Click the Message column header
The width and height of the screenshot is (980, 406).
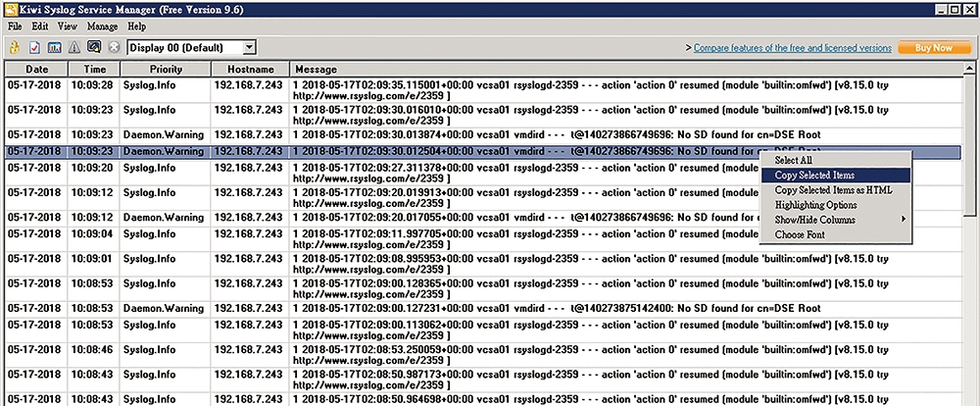coord(627,69)
